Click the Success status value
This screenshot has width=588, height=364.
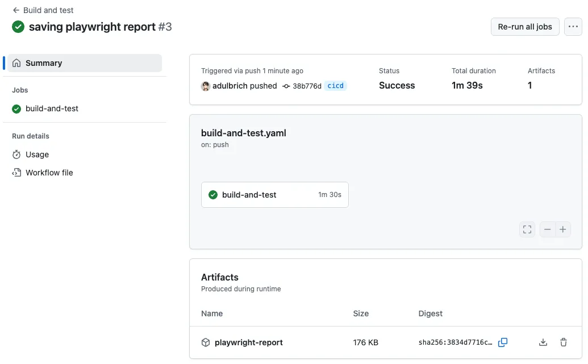(397, 86)
